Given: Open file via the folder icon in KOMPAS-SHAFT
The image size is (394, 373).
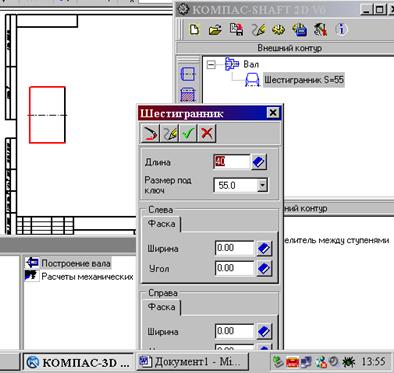Looking at the screenshot, I should point(215,30).
